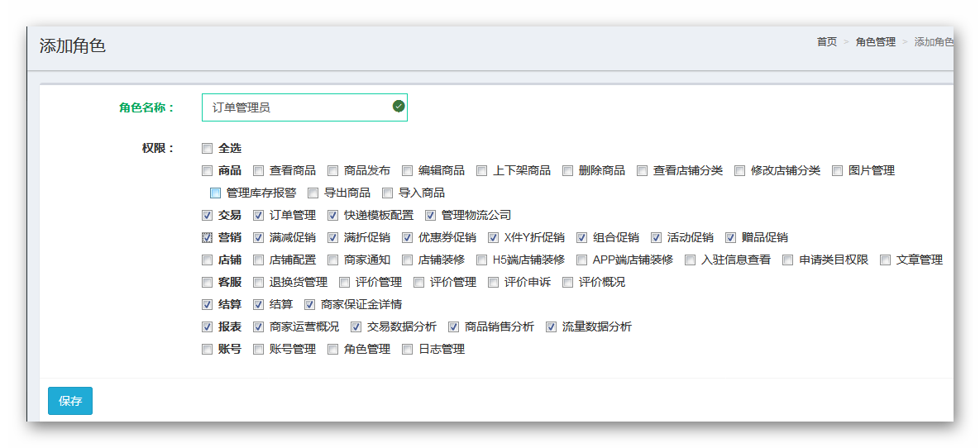Tick the 全选 checkbox
This screenshot has width=980, height=448.
tap(207, 149)
